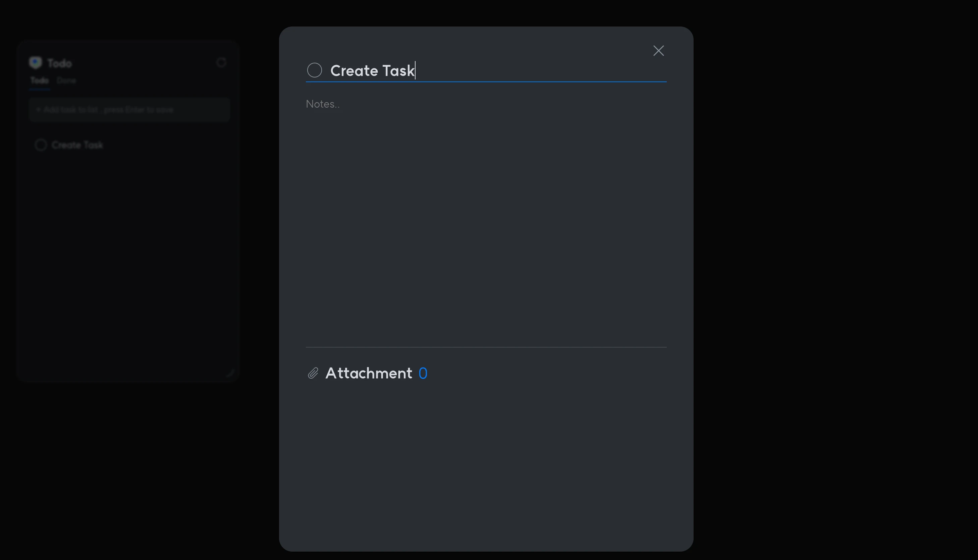Close the Create Task dialog
The image size is (978, 560).
(658, 51)
